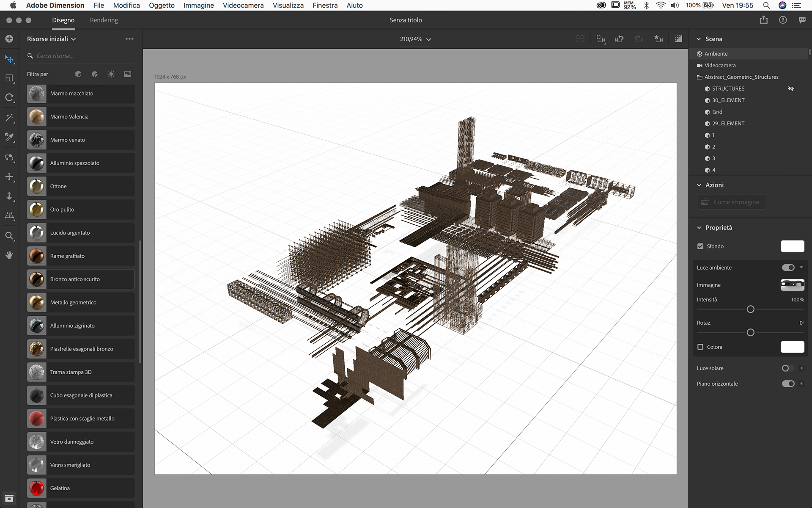Open the Videocamera menu

click(243, 6)
